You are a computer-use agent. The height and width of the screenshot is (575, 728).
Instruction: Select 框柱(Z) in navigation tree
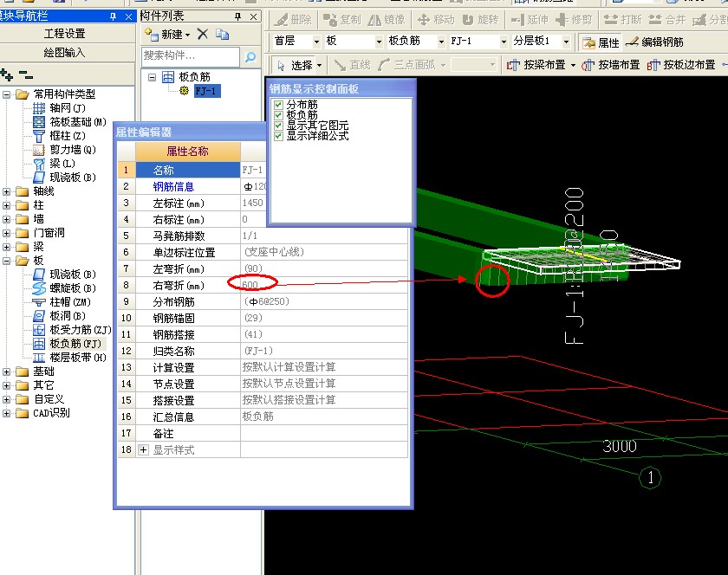[x=59, y=136]
